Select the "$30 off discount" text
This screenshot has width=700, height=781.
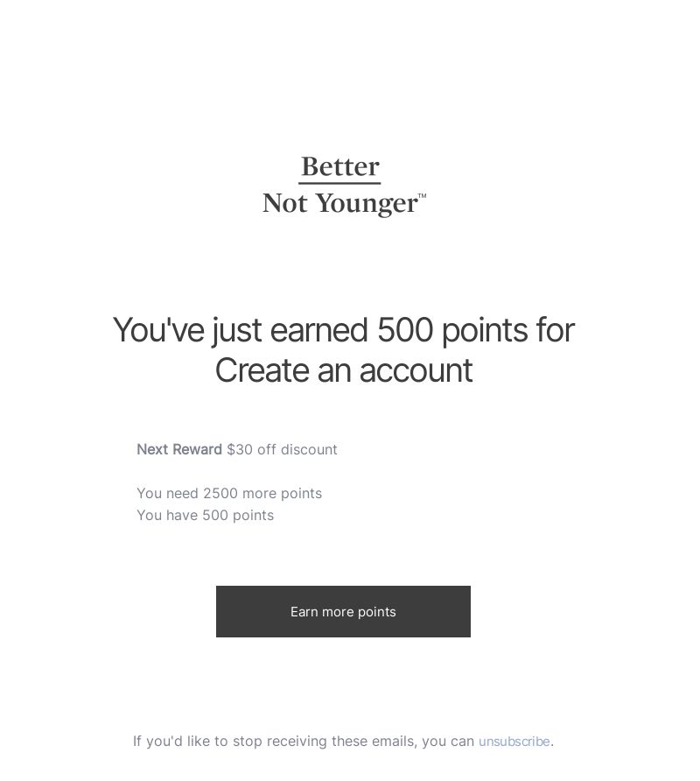pyautogui.click(x=282, y=449)
